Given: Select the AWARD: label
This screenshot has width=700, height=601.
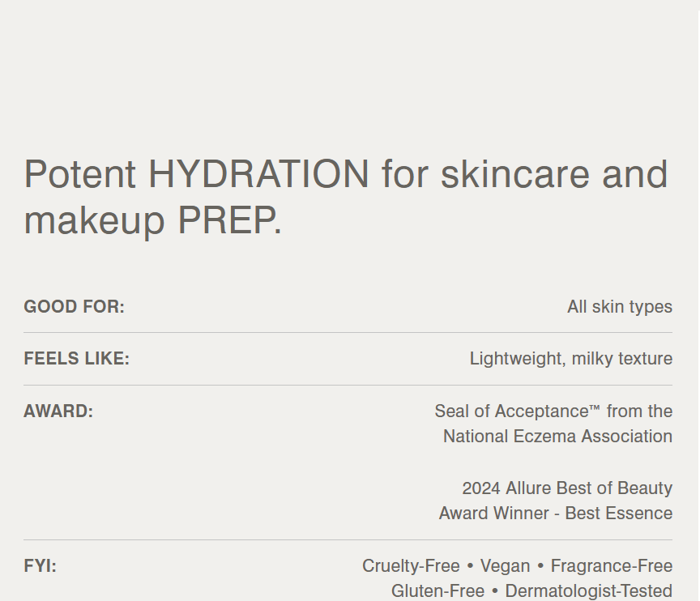Looking at the screenshot, I should pyautogui.click(x=58, y=411).
